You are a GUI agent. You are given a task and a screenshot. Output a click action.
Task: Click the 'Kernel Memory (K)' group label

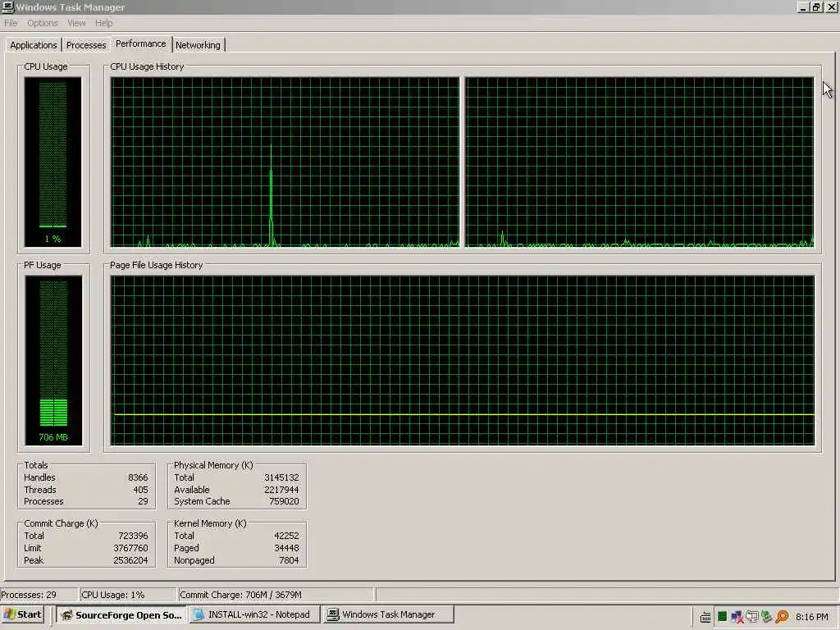(210, 523)
